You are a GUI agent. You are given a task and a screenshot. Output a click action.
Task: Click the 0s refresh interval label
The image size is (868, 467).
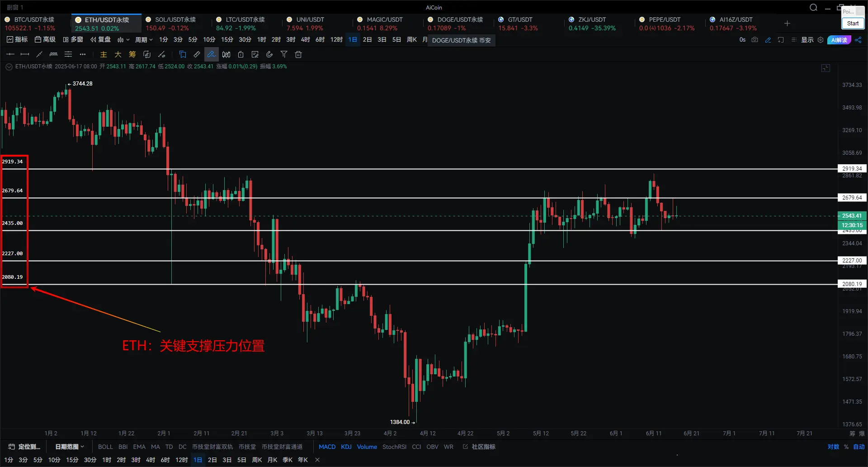(x=742, y=40)
